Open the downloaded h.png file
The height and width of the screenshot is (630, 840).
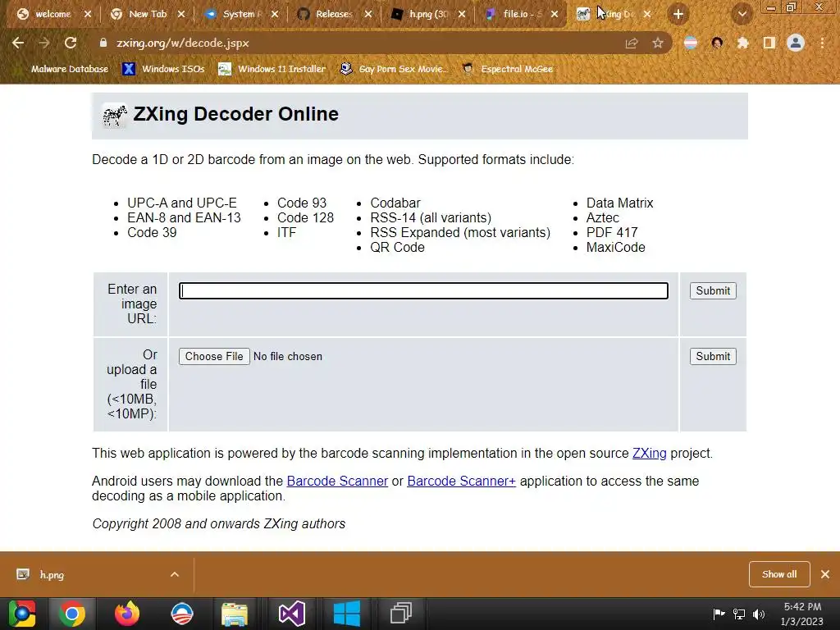(52, 575)
